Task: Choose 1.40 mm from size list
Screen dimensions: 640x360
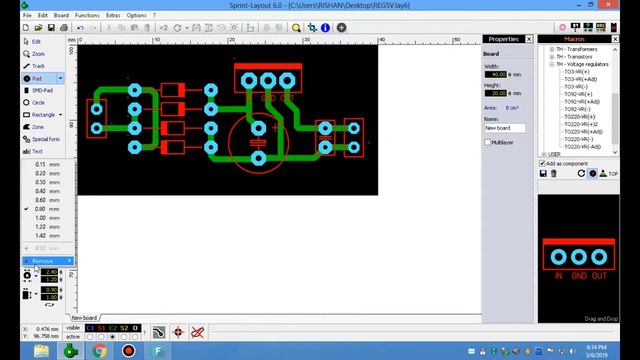Action: click(x=48, y=236)
